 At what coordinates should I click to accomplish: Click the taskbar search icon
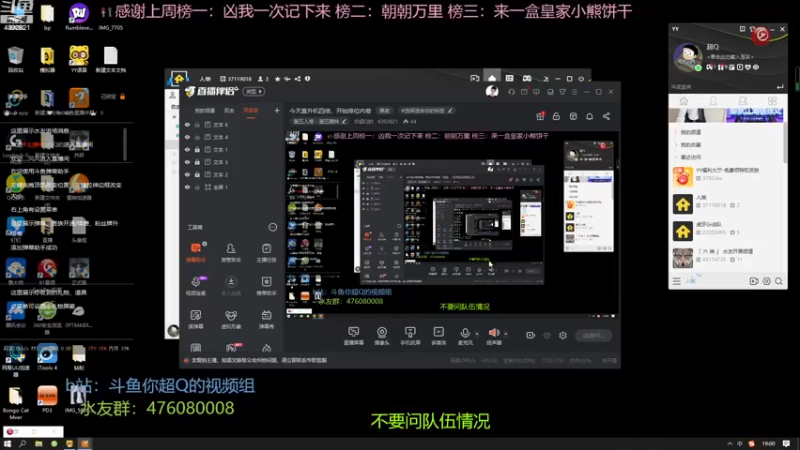tap(22, 444)
